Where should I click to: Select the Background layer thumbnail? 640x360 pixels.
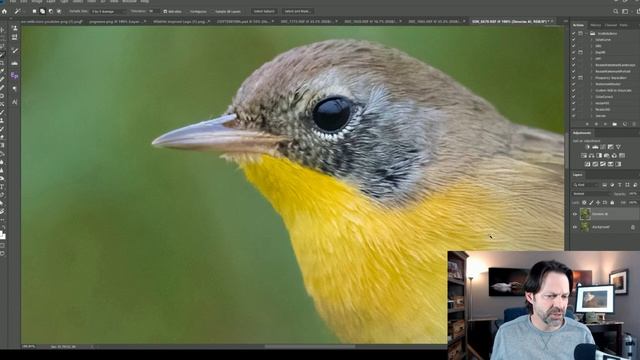[x=585, y=227]
